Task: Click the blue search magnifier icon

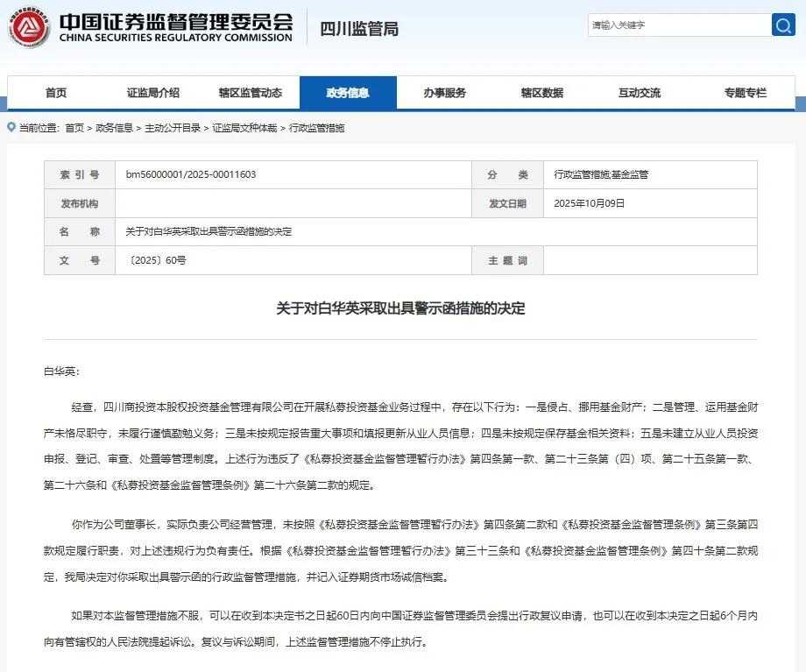Action: tap(783, 25)
